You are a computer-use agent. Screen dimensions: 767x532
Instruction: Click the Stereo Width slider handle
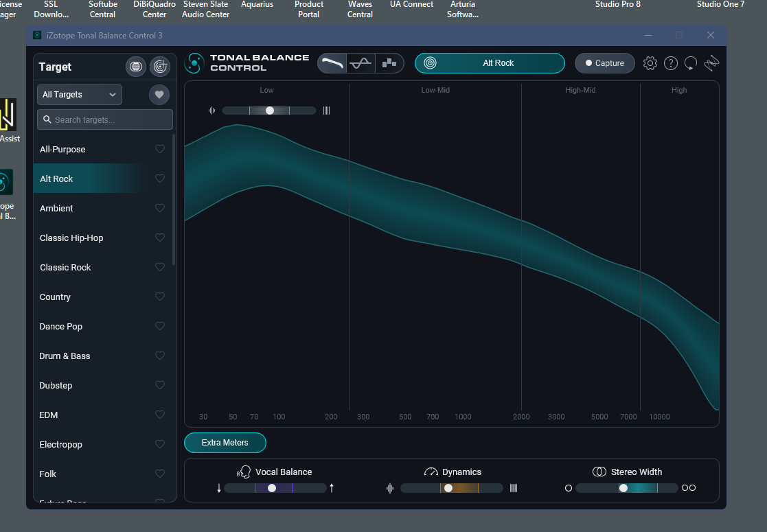[x=624, y=488]
